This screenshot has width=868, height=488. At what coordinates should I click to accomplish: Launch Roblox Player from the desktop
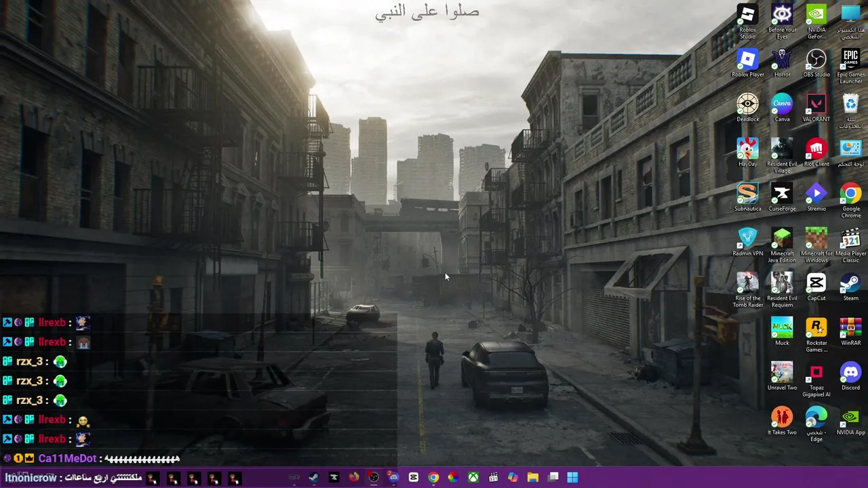[747, 63]
